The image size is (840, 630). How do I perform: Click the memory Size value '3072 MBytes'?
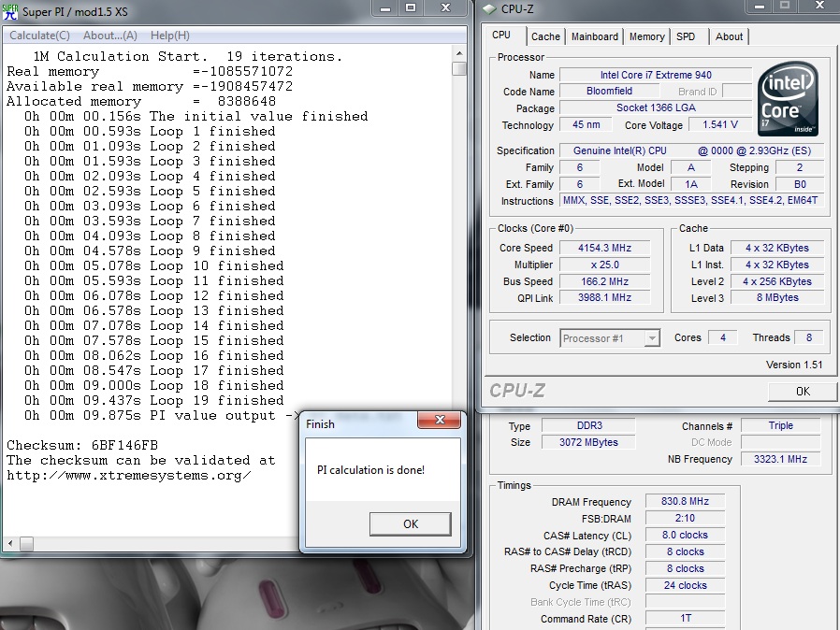[x=588, y=442]
